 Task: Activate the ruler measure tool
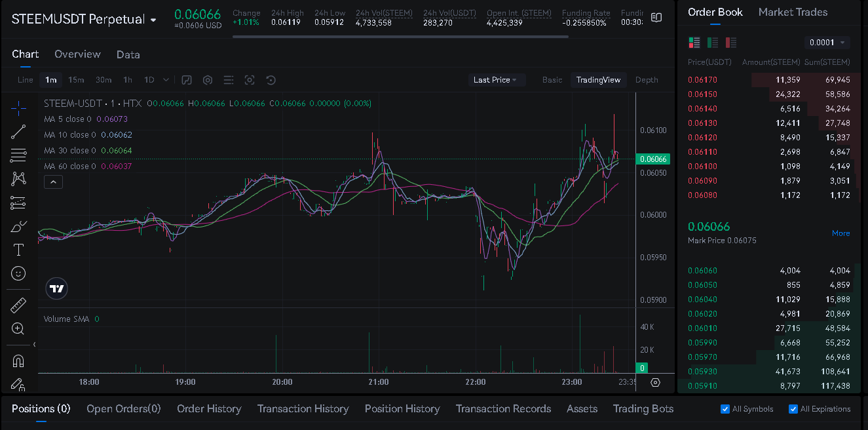[18, 305]
